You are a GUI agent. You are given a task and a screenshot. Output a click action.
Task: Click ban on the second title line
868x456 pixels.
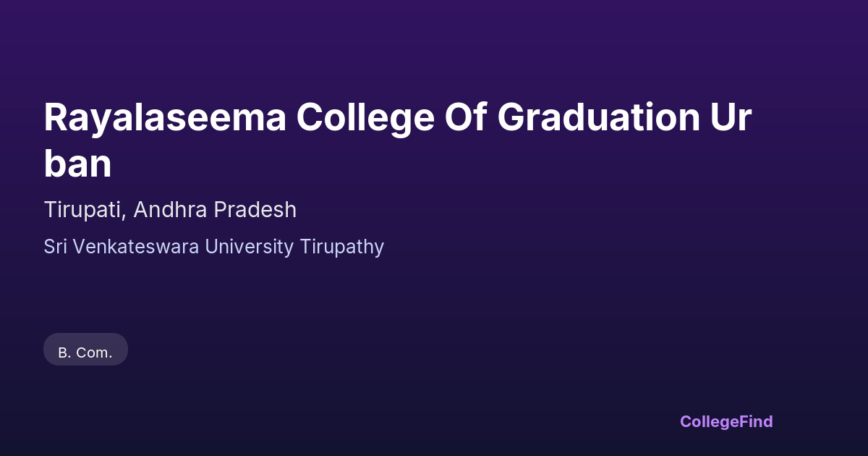pyautogui.click(x=77, y=165)
